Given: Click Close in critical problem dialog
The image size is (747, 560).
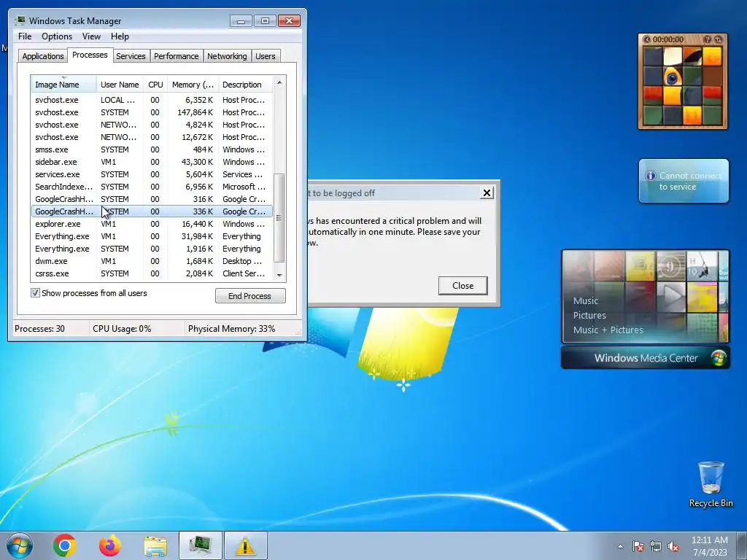Looking at the screenshot, I should [462, 286].
